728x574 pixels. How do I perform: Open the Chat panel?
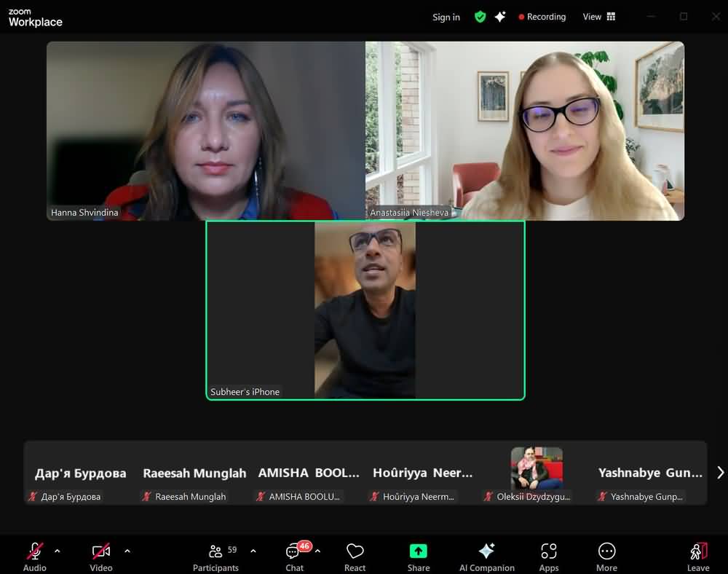[x=294, y=557]
